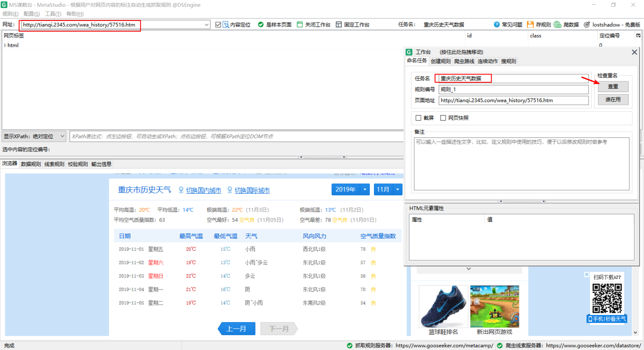Image resolution: width=644 pixels, height=350 pixels.
Task: Click inside the 备注 remarks text area
Action: (x=521, y=164)
